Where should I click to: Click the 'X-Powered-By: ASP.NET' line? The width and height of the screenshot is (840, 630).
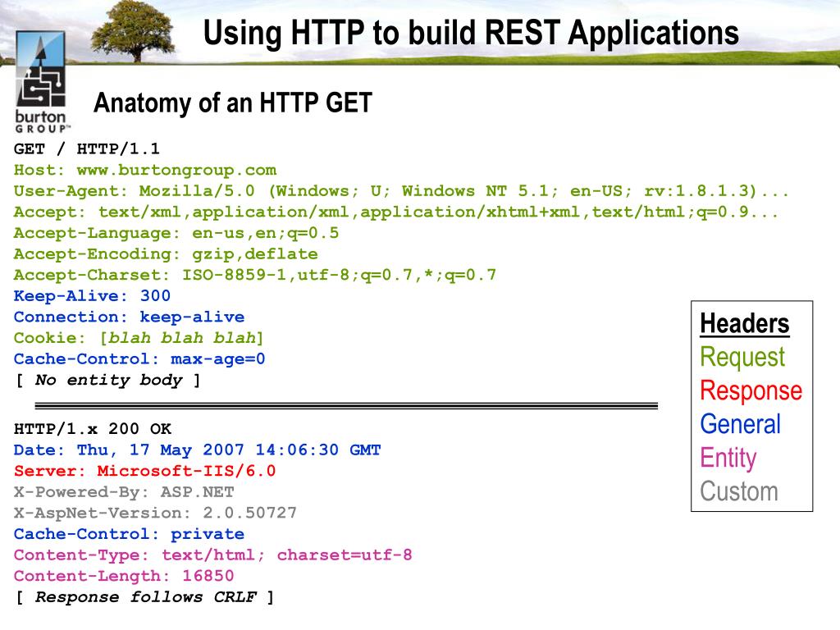(x=124, y=492)
